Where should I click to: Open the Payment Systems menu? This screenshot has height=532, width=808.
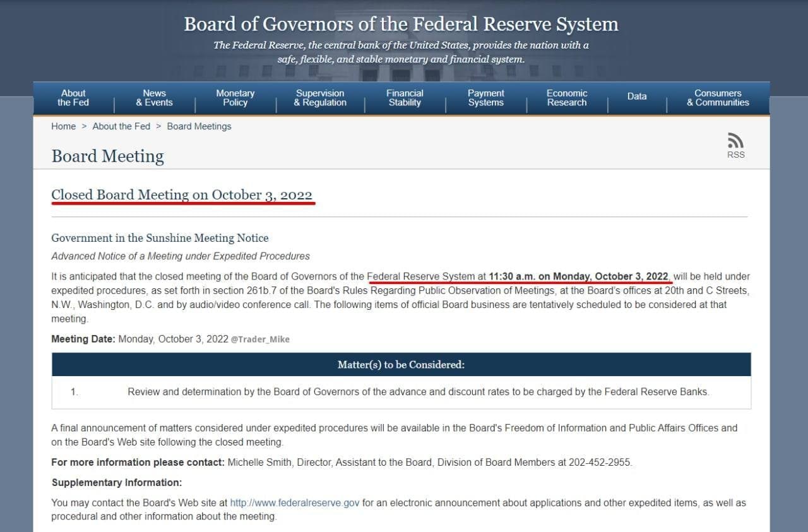[x=486, y=98]
